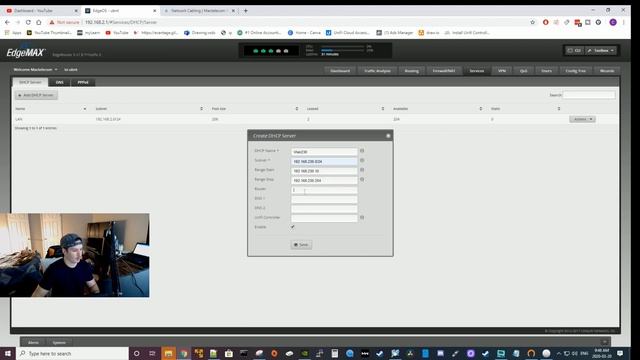This screenshot has width=640, height=360.
Task: Click the info icon beside Subnet field
Action: click(362, 160)
